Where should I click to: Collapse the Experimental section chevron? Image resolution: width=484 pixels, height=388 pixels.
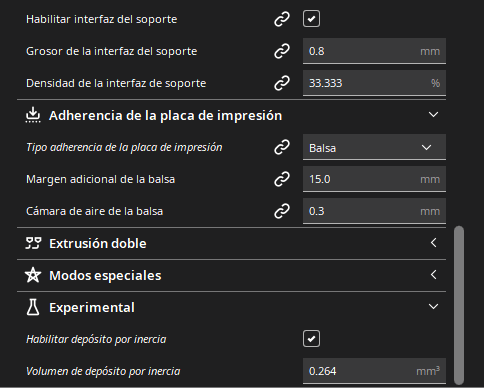433,307
